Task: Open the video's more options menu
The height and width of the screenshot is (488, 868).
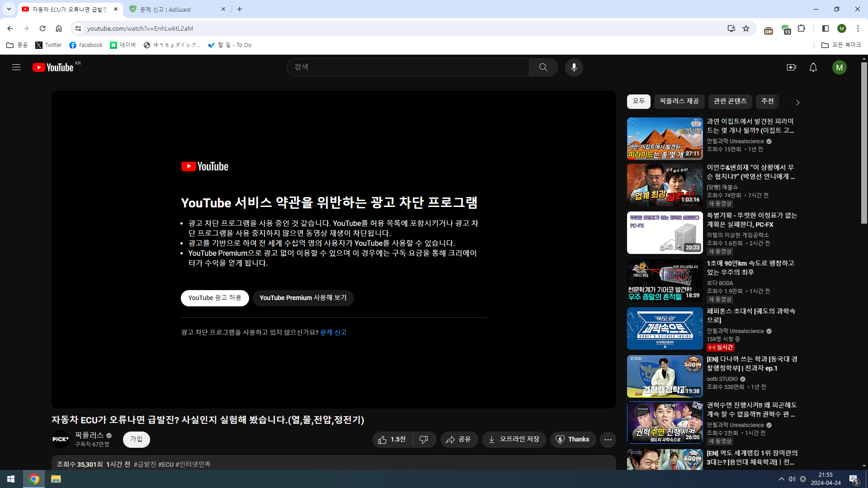Action: [x=608, y=439]
